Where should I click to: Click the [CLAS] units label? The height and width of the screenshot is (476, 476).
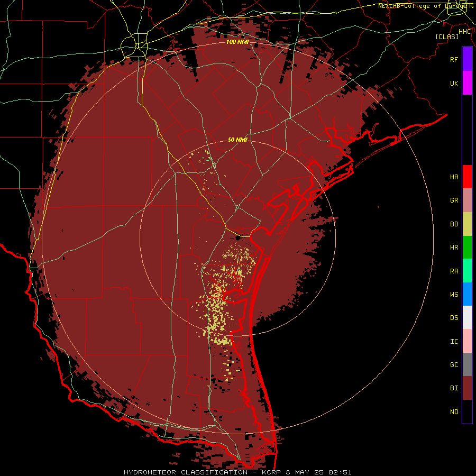[447, 36]
